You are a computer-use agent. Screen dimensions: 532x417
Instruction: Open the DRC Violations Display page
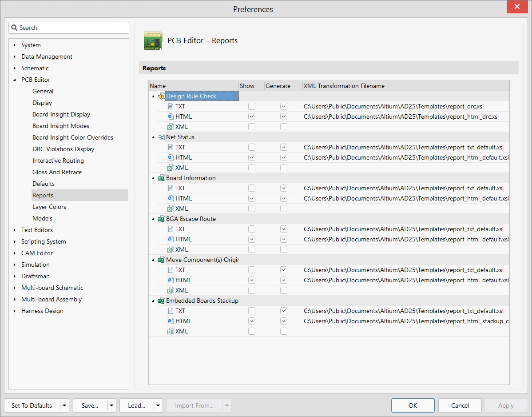click(63, 149)
